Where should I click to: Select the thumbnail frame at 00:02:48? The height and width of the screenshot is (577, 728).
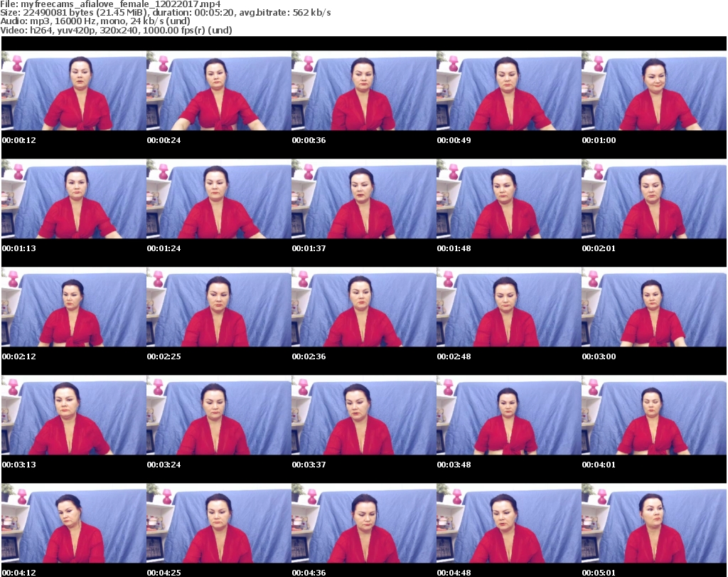(x=509, y=307)
